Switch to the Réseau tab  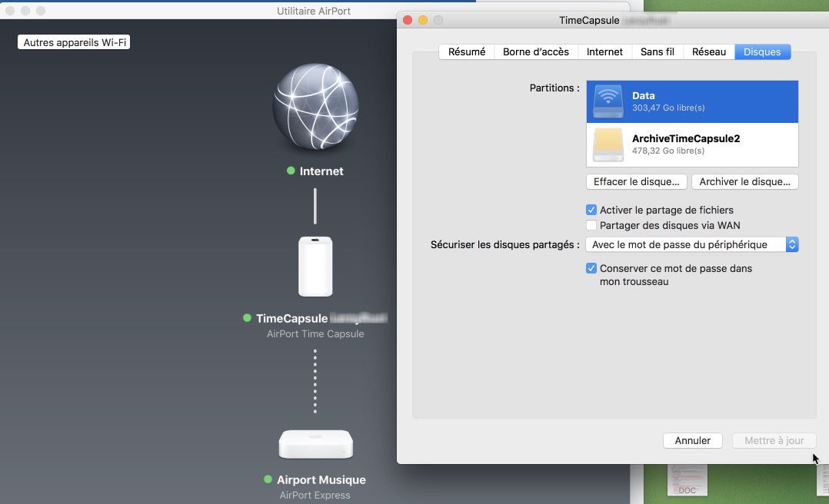click(x=708, y=51)
